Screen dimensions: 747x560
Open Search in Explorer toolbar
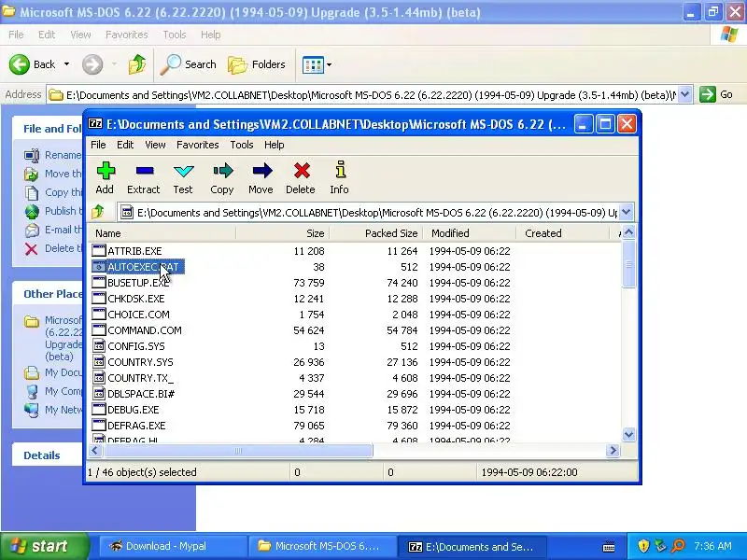[189, 64]
